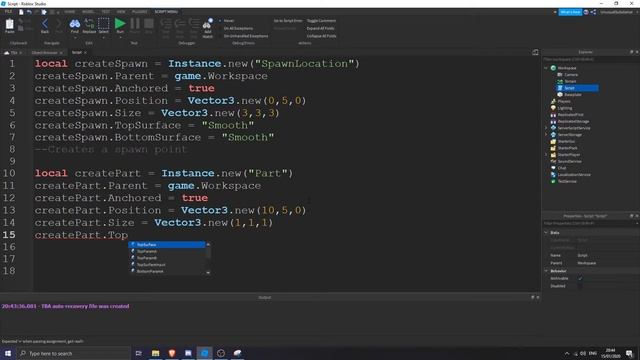Open the FILE menu
The image size is (640, 360).
[8, 12]
